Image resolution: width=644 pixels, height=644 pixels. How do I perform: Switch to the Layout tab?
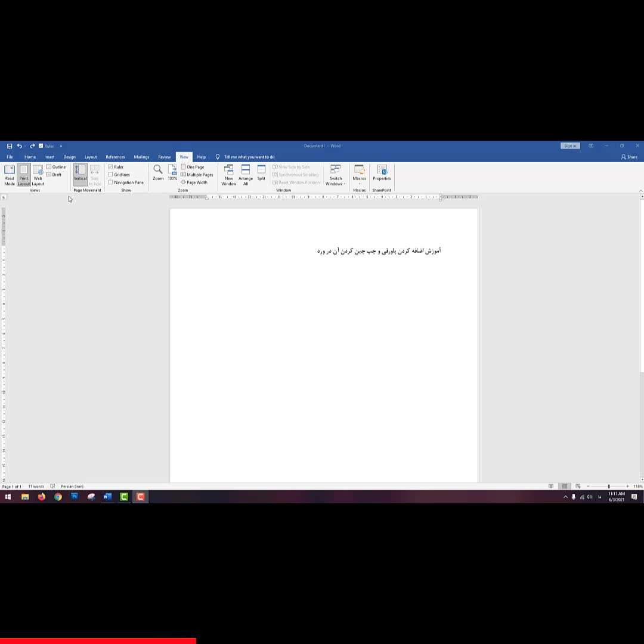tap(91, 157)
